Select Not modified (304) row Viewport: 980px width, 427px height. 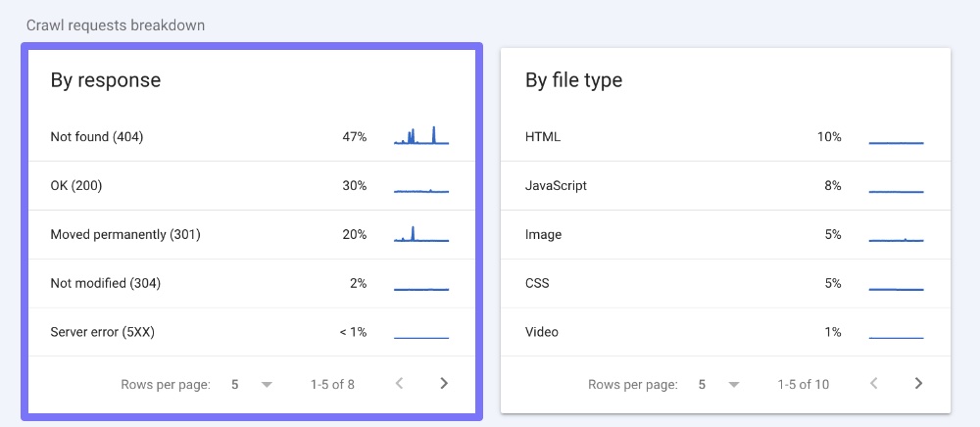(251, 283)
